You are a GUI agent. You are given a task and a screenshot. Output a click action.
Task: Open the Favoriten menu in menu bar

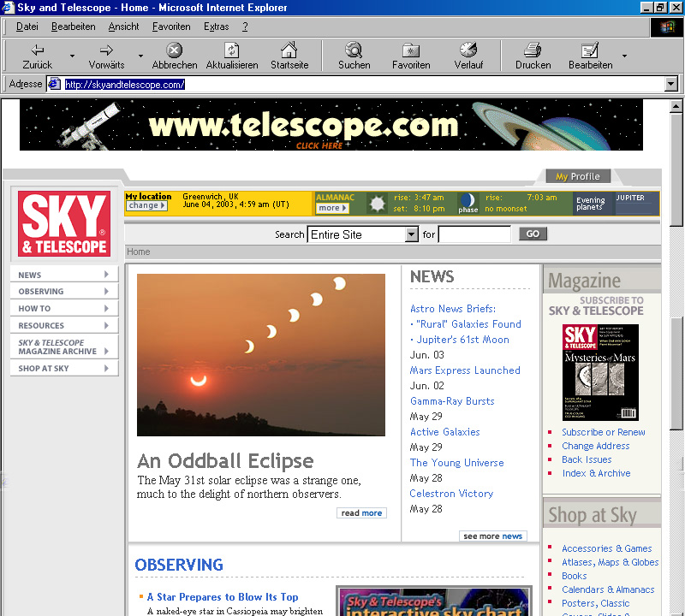coord(171,27)
